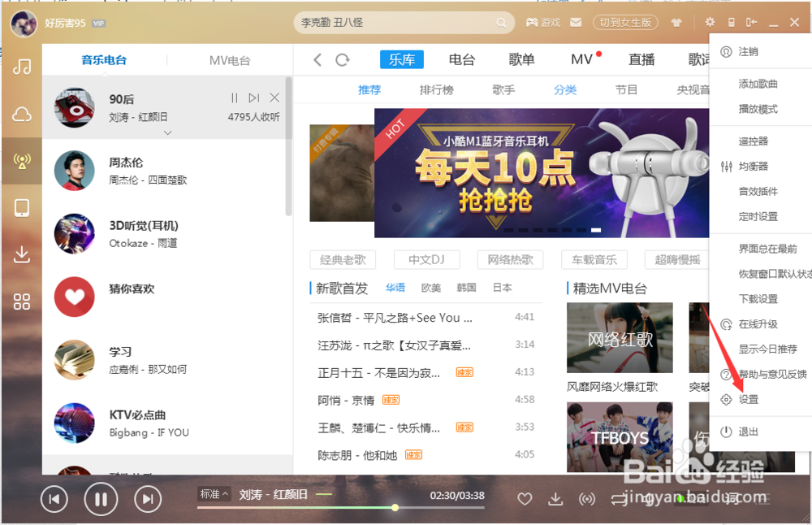Select the radio broadcast sidebar icon
Screen dimensions: 812x525
point(22,161)
